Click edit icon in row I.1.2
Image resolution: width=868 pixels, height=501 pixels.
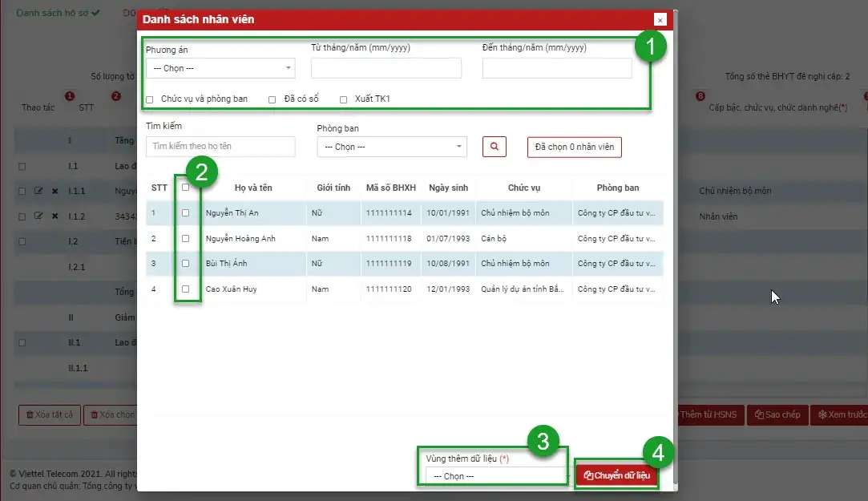point(38,216)
